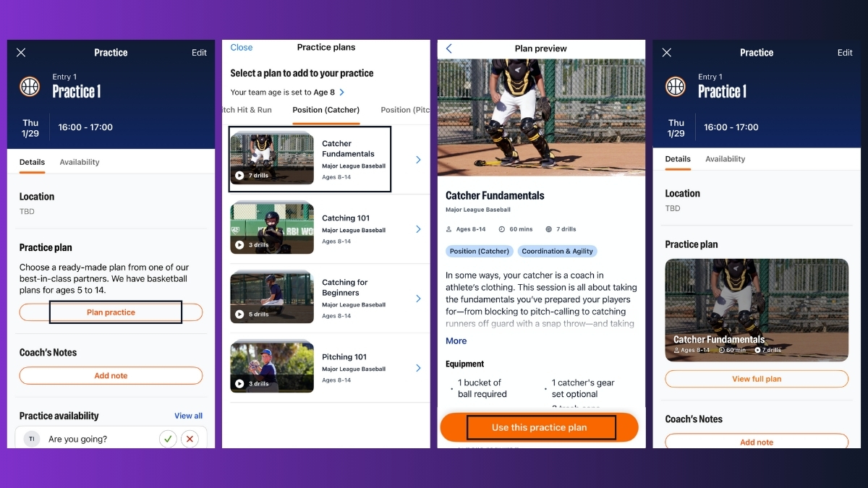Screen dimensions: 868x488
Task: Close the Practice screen with the X icon
Action: click(x=21, y=52)
